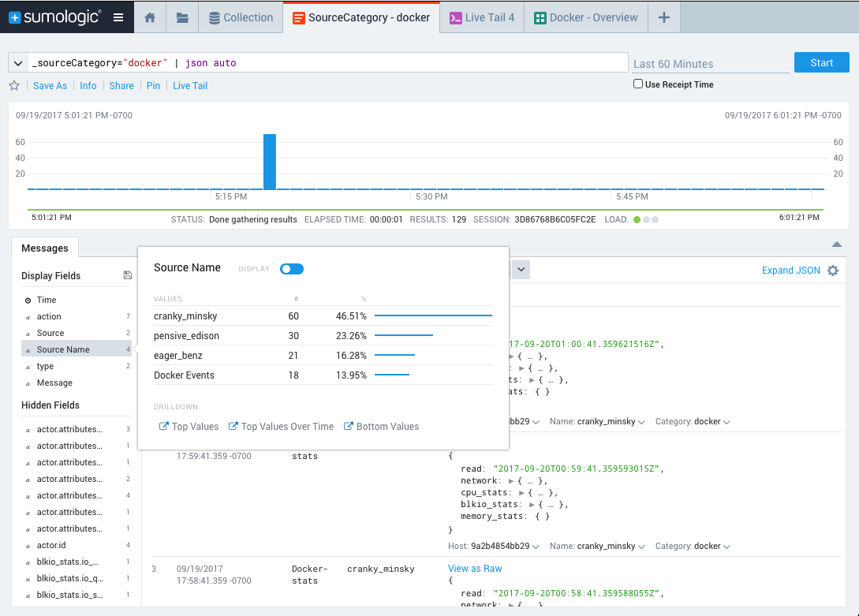The height and width of the screenshot is (616, 859).
Task: Favorite the search using the star icon
Action: (14, 85)
